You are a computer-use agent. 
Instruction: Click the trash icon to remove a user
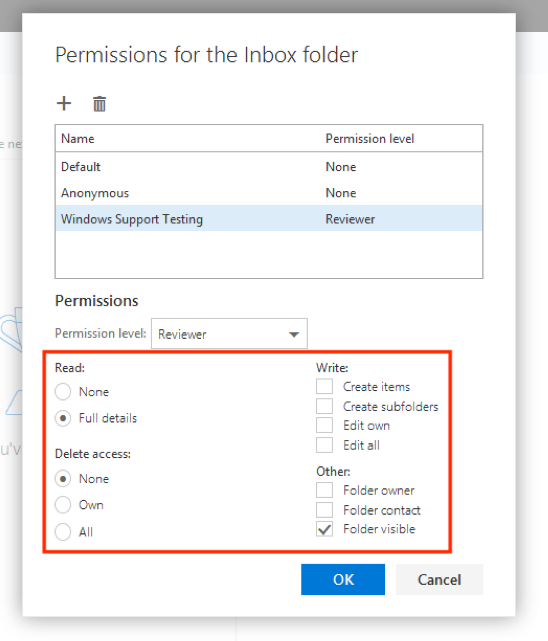pyautogui.click(x=99, y=104)
